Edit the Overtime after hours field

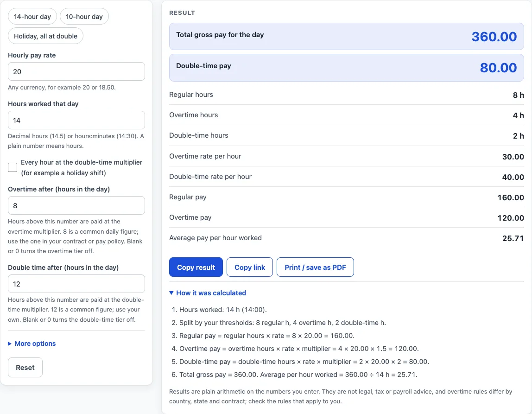click(x=76, y=206)
